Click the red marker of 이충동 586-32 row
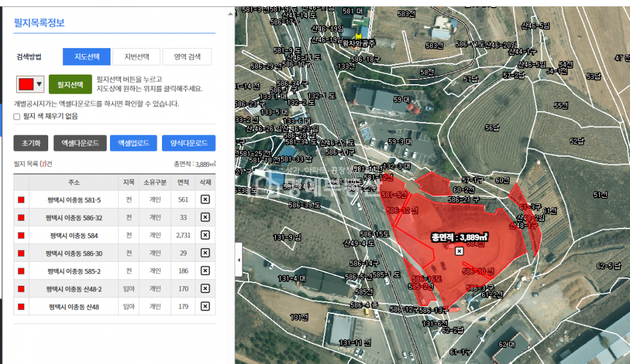This screenshot has width=630, height=364. [21, 218]
